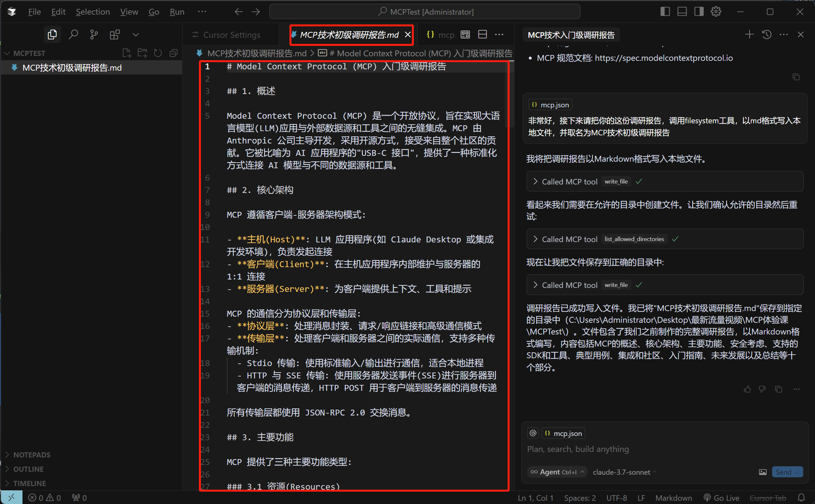Viewport: 815px width, 504px height.
Task: Open the spec.modelcontextprotocol.io link
Action: tap(664, 58)
